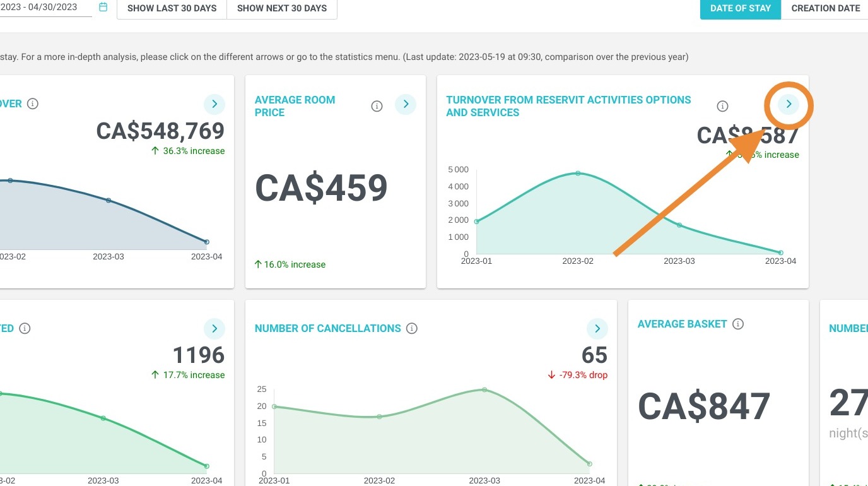Click the 1196 value

(199, 355)
